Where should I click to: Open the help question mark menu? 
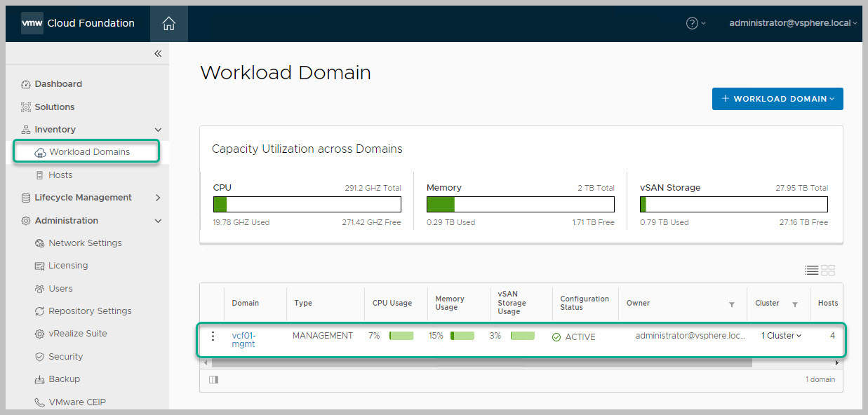(x=692, y=23)
